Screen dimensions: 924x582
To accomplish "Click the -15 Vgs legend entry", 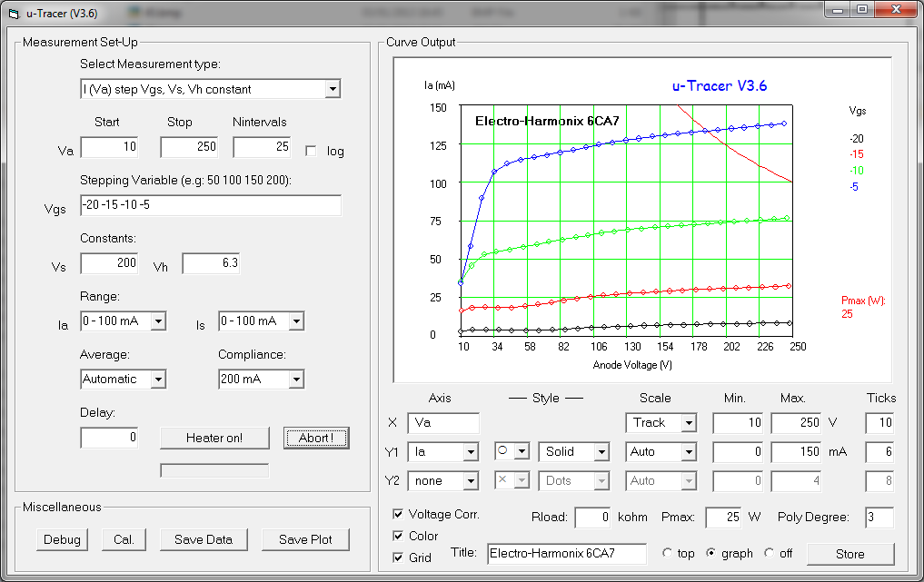I will (856, 154).
